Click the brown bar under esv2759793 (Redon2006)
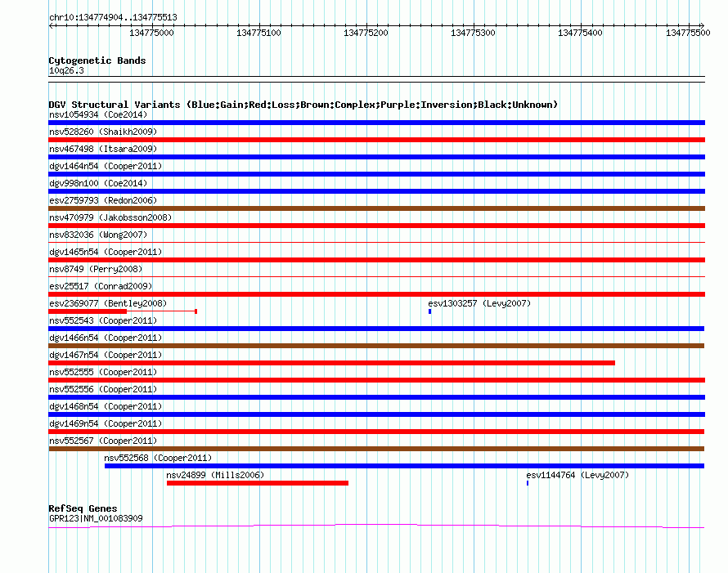The width and height of the screenshot is (728, 573). pyautogui.click(x=376, y=208)
